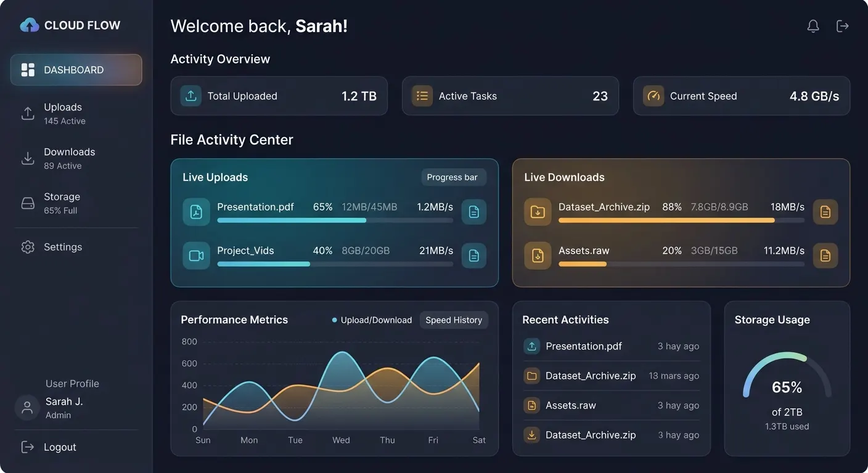868x473 pixels.
Task: Click the sign-out icon in the header
Action: pyautogui.click(x=842, y=26)
